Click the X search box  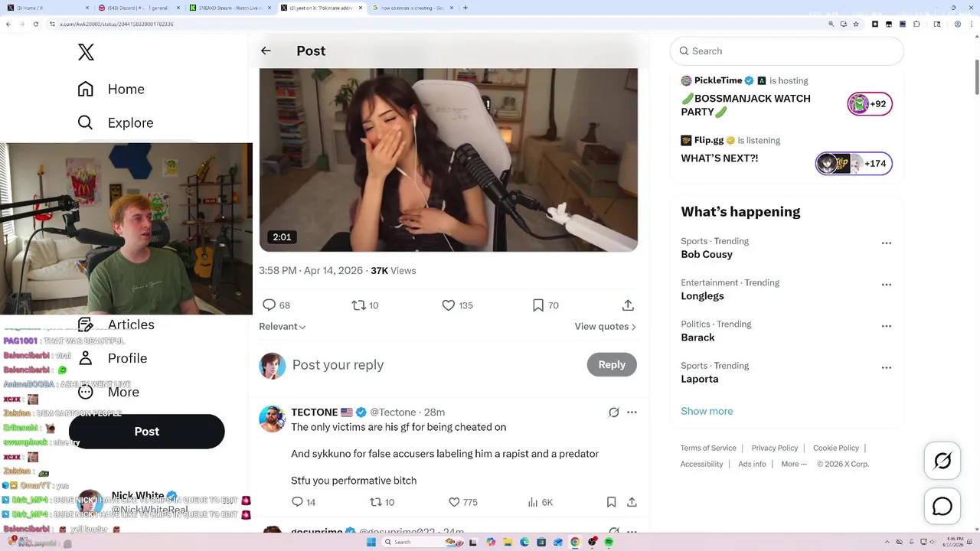click(787, 51)
